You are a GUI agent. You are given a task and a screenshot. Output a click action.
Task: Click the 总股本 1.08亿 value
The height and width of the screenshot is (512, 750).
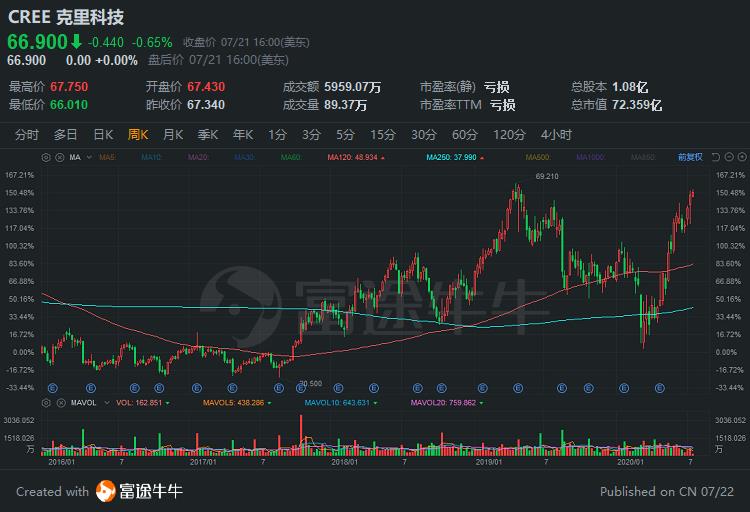[x=630, y=87]
